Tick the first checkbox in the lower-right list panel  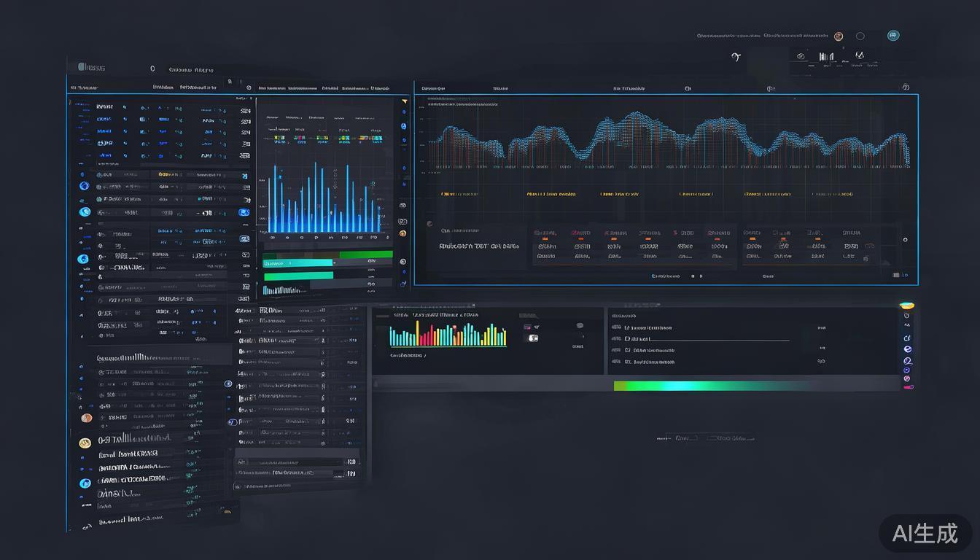pos(627,327)
